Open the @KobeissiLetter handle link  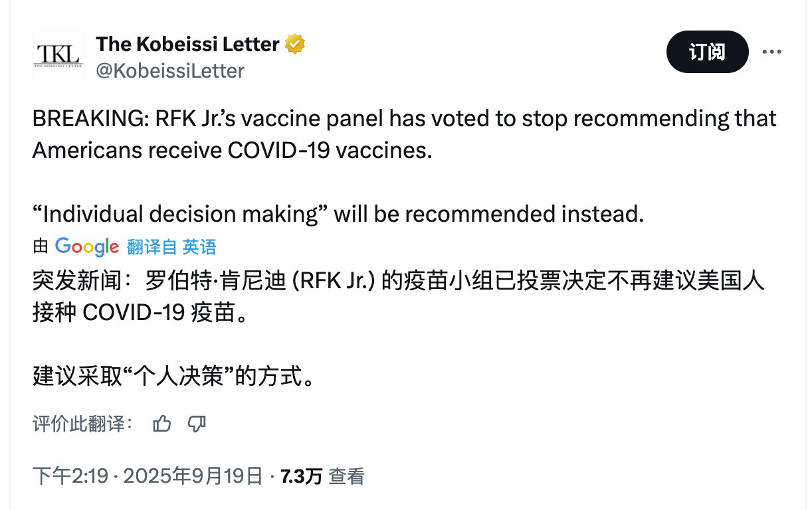point(170,70)
